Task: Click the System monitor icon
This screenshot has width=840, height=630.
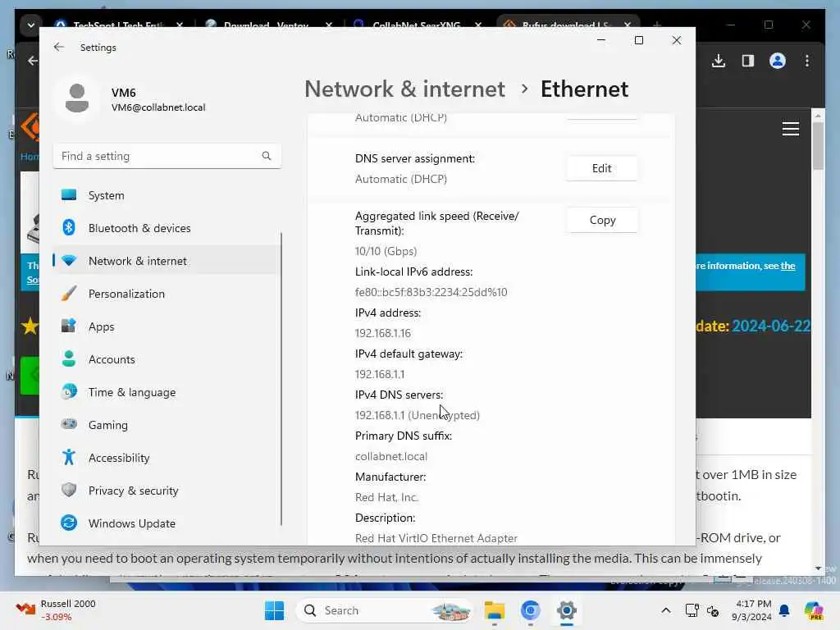Action: point(69,195)
